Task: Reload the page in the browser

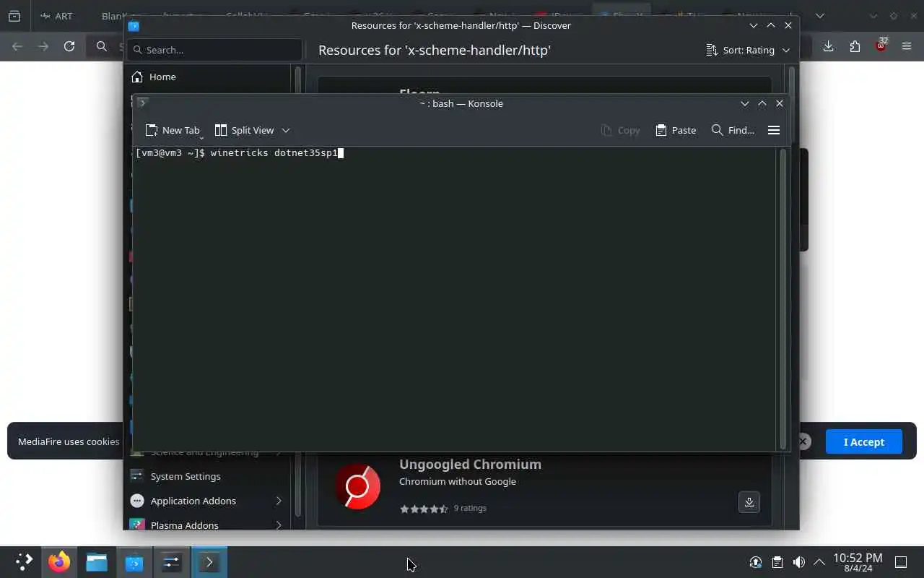Action: [69, 46]
